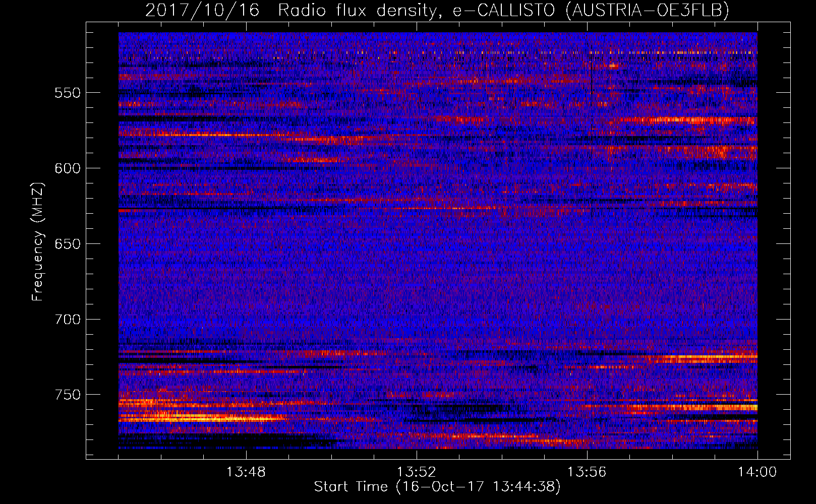Click the '(AUSTRIA-OE3FLB)' station label
The height and width of the screenshot is (504, 816).
coord(648,10)
